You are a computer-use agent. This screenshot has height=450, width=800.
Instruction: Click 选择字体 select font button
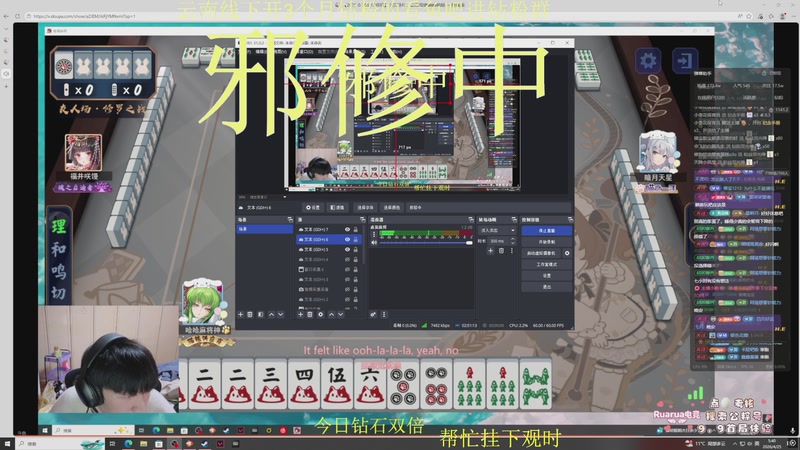[365, 208]
